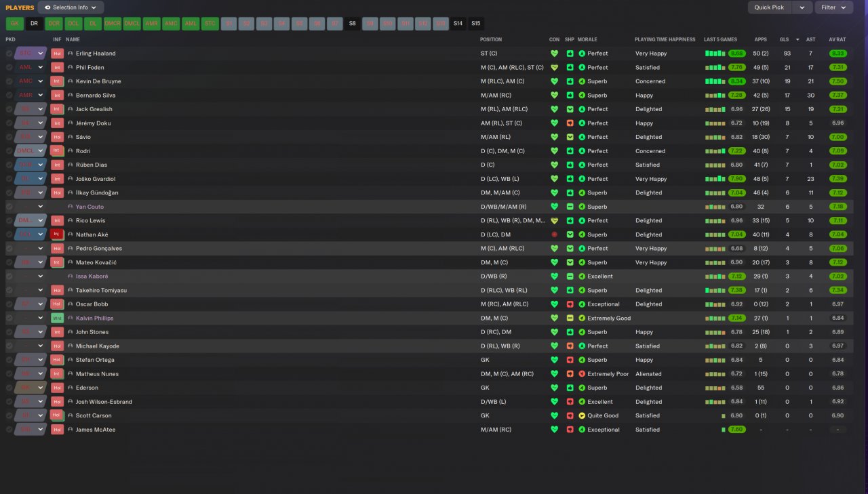
Task: Select the GK position slot
Action: pyautogui.click(x=15, y=24)
